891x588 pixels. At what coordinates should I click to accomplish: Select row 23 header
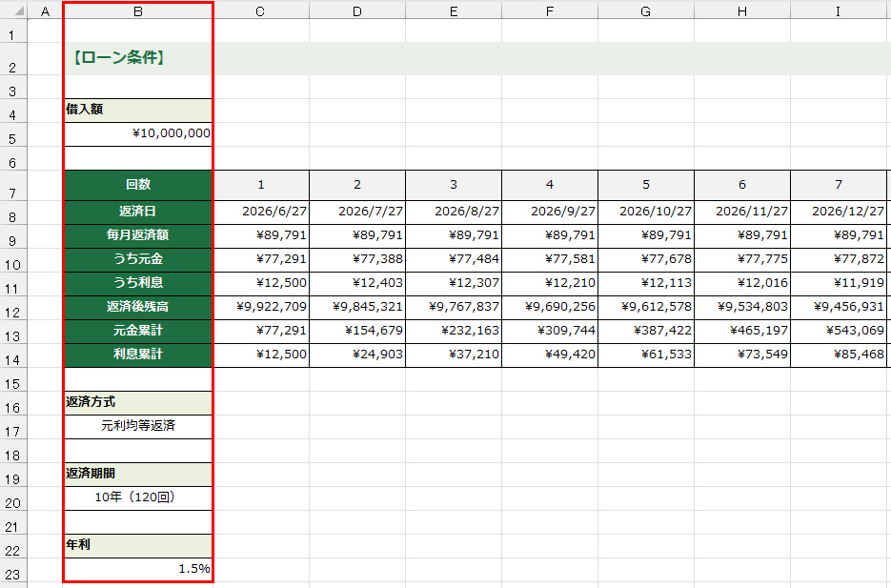point(13,570)
